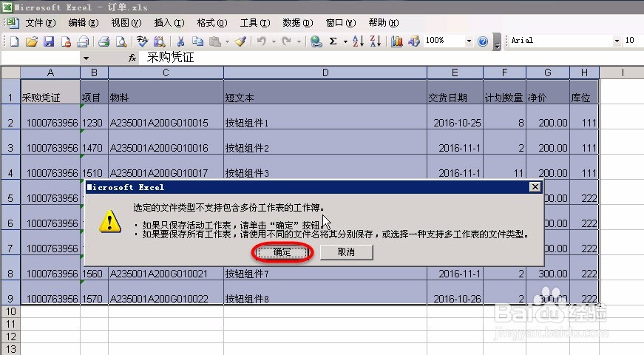Open the 插入(I) menu
This screenshot has width=644, height=355.
pyautogui.click(x=169, y=23)
